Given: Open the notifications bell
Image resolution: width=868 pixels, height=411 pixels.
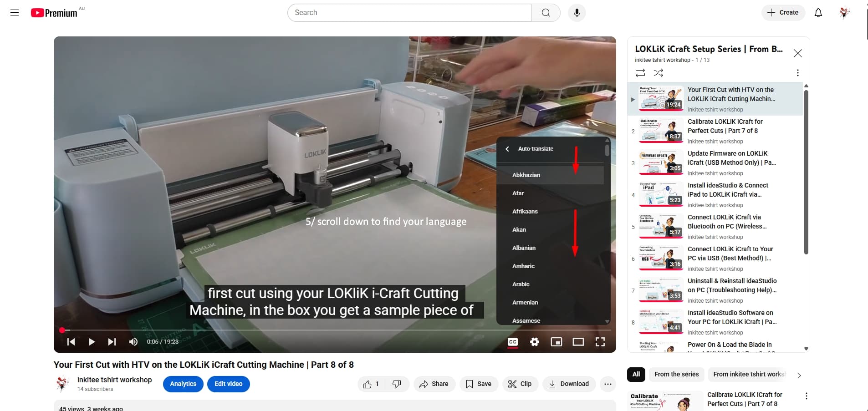Looking at the screenshot, I should (818, 13).
